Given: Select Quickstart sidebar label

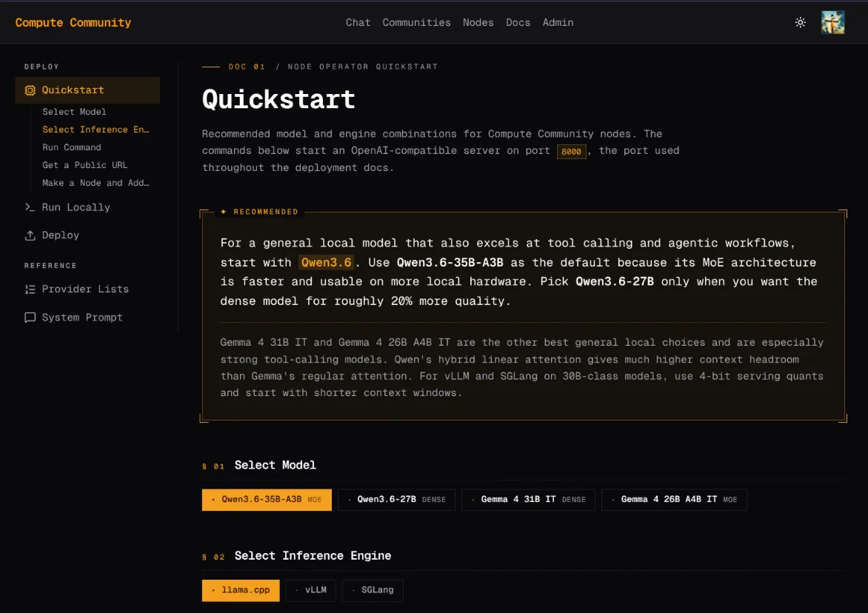Looking at the screenshot, I should pos(73,90).
